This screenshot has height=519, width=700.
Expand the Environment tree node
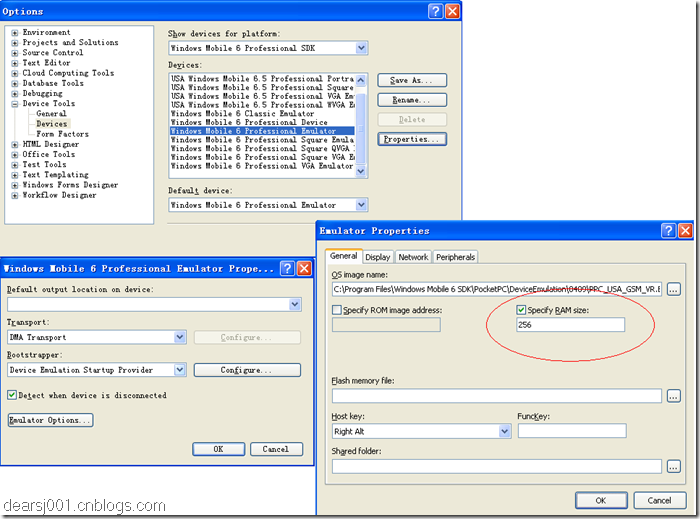coord(15,33)
